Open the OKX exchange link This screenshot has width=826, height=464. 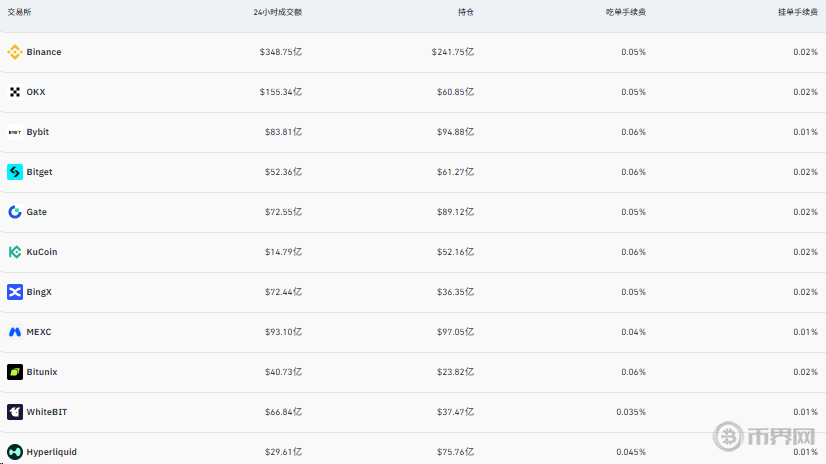pos(36,92)
